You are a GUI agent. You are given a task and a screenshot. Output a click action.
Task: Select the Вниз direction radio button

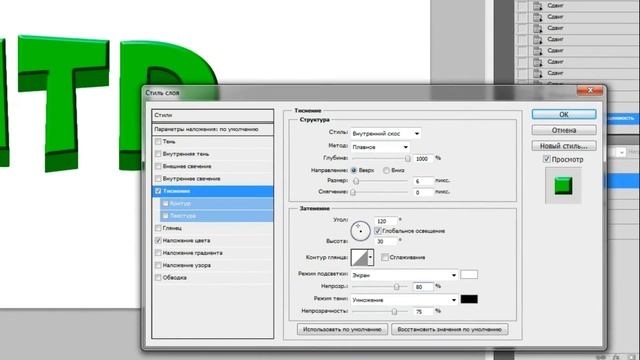[386, 170]
